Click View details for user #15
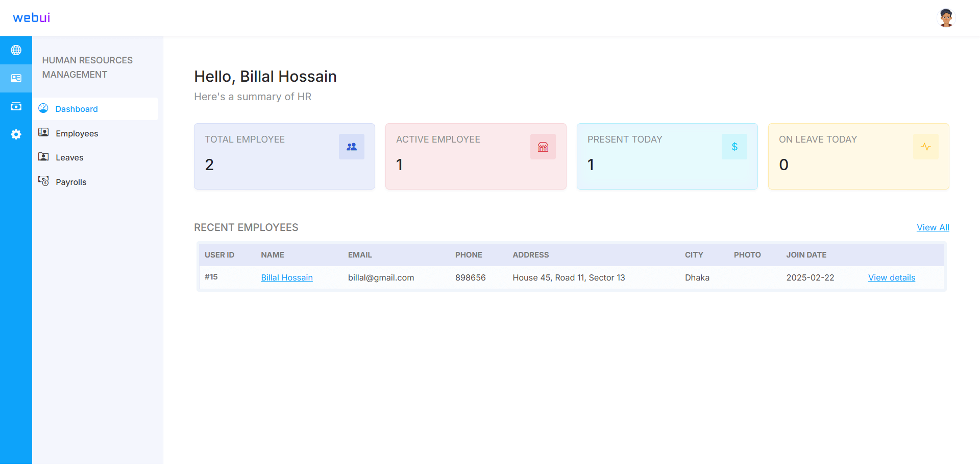This screenshot has width=980, height=466. pos(892,277)
